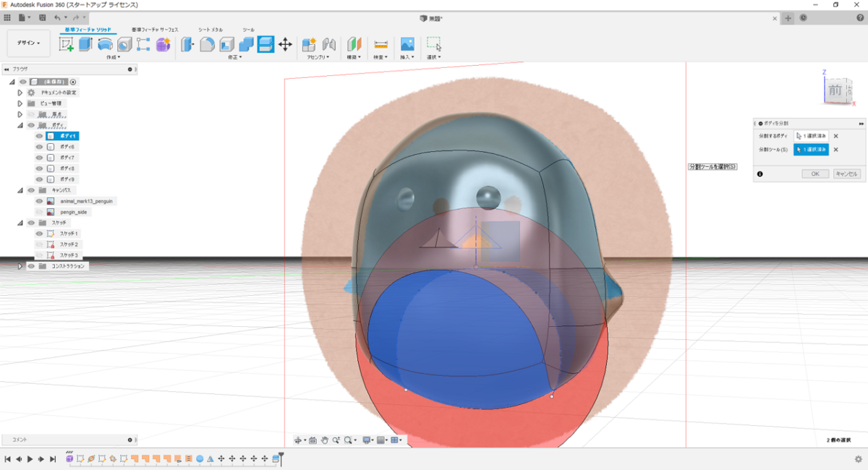Play the timeline with play button
The height and width of the screenshot is (470, 868).
30,459
